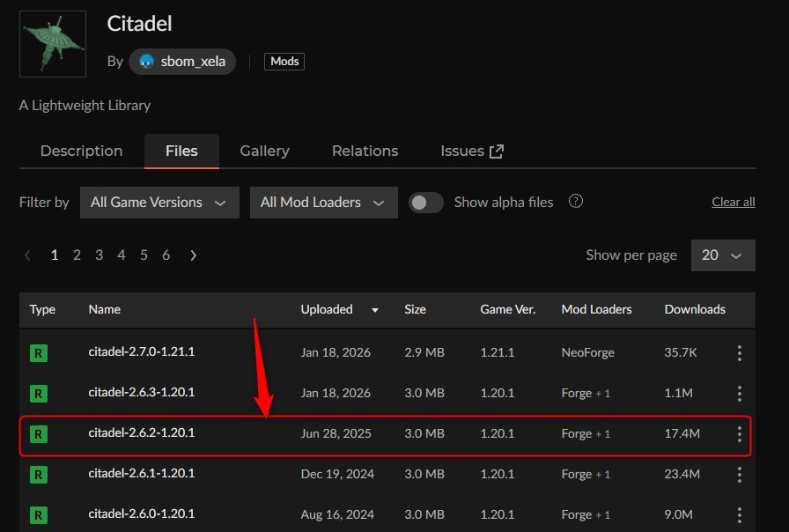Enable the Show alpha files toggle
789x532 pixels.
426,203
